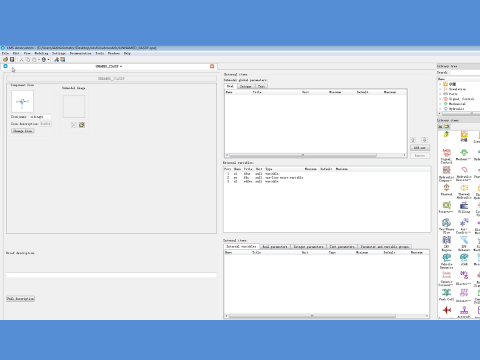This screenshot has width=480, height=360.
Task: Open the Modeling menu
Action: click(41, 53)
